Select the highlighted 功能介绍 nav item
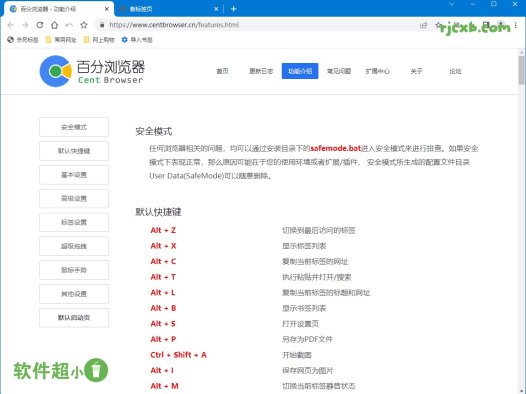The height and width of the screenshot is (394, 526). [300, 71]
